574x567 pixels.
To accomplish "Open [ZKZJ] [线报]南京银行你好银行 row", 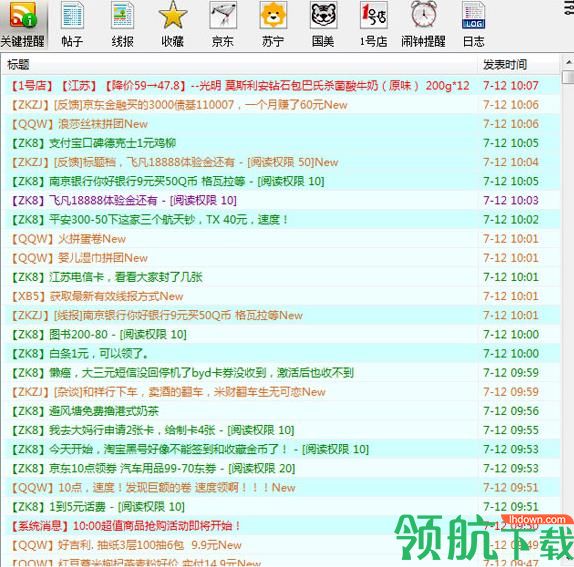I will point(281,315).
